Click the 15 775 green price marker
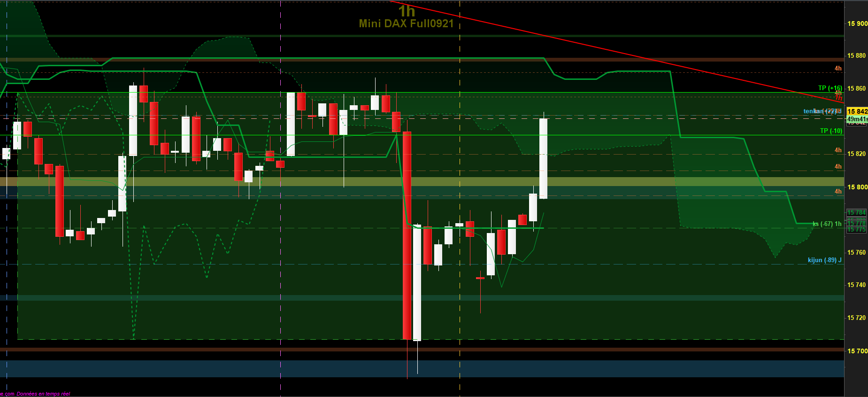Screen dimensions: 868x397 tap(857, 229)
